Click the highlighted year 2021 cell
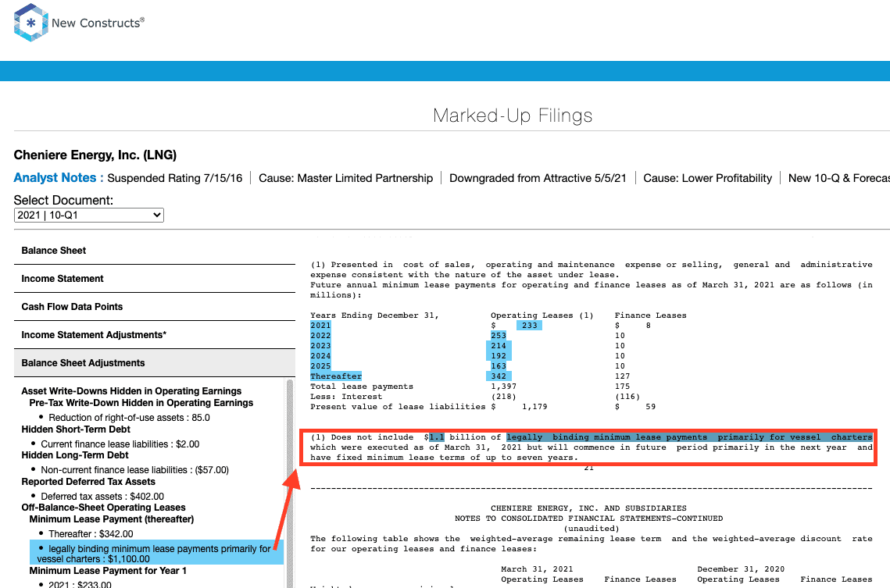This screenshot has width=890, height=588. [x=320, y=326]
